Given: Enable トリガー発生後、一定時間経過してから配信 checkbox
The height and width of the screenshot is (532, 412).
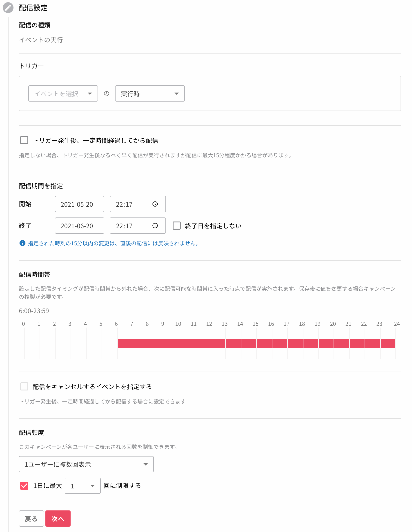Looking at the screenshot, I should (x=24, y=140).
